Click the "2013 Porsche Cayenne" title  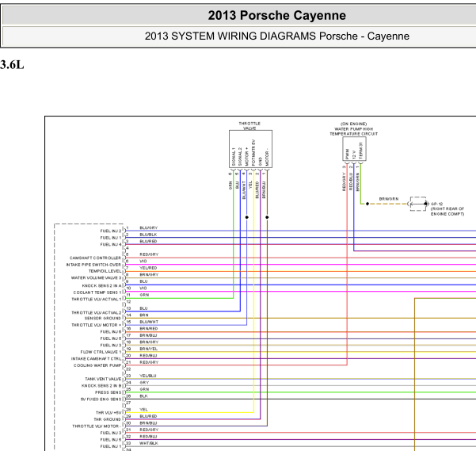(x=277, y=16)
